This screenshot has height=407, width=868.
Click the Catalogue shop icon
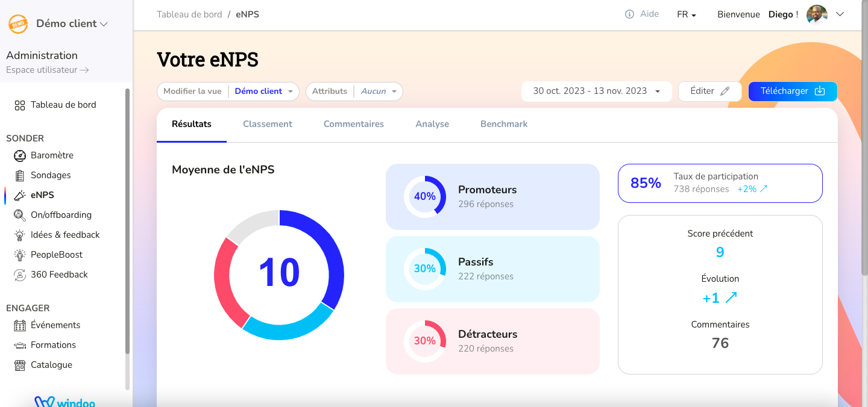coord(20,365)
